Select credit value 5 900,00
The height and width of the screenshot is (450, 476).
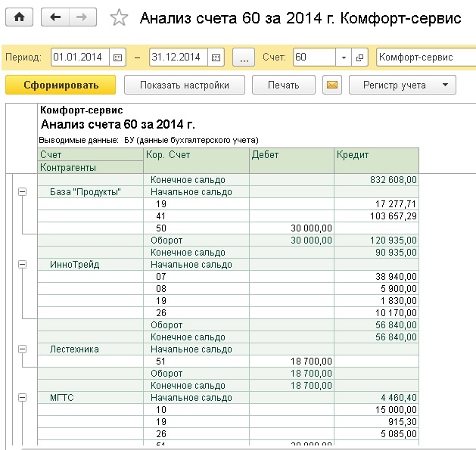click(376, 289)
